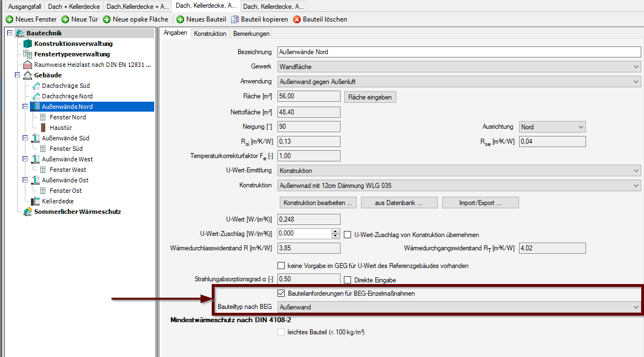
Task: Select the Konstruktionsverwaltung tree icon
Action: (28, 44)
